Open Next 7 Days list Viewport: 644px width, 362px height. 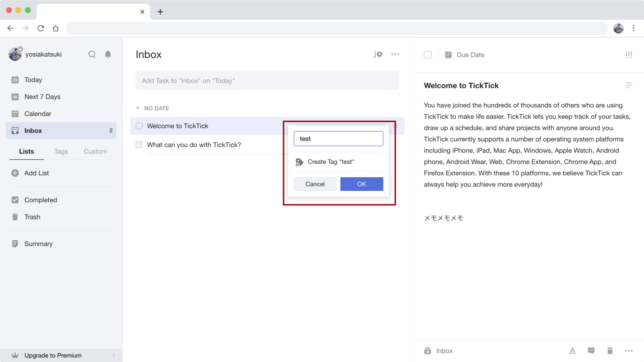pos(61,97)
